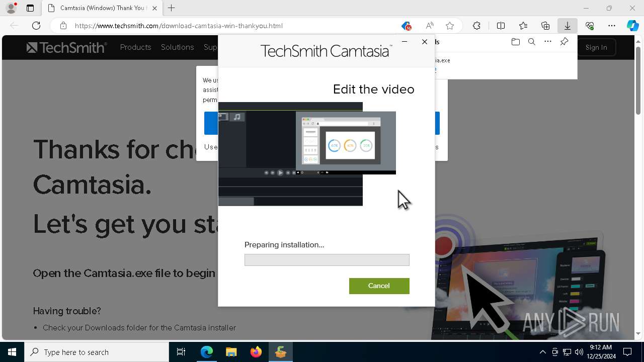The height and width of the screenshot is (362, 644).
Task: Open the Edge profile icon
Action: pos(11,8)
